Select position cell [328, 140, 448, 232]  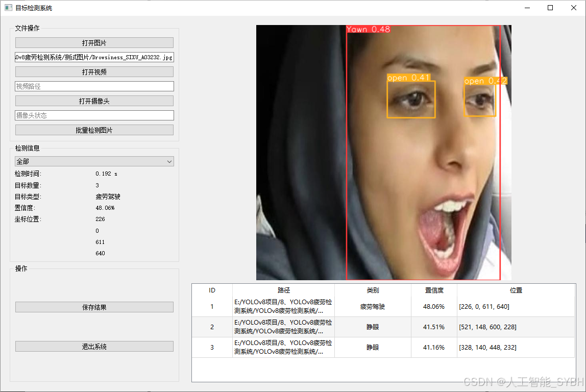pos(516,347)
